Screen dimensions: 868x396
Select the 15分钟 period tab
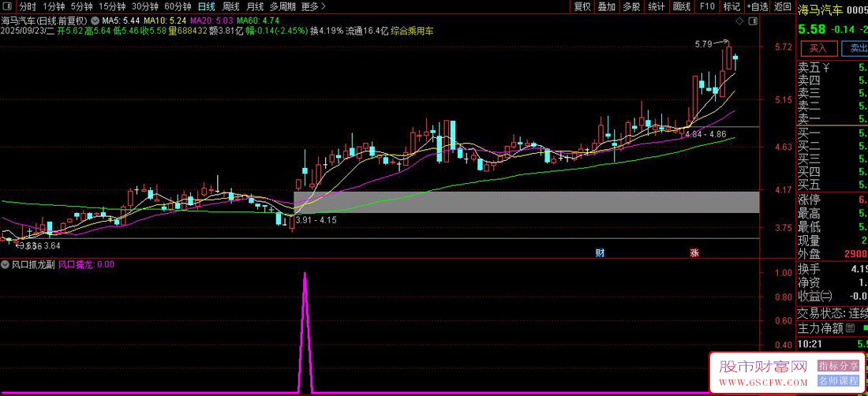(112, 6)
